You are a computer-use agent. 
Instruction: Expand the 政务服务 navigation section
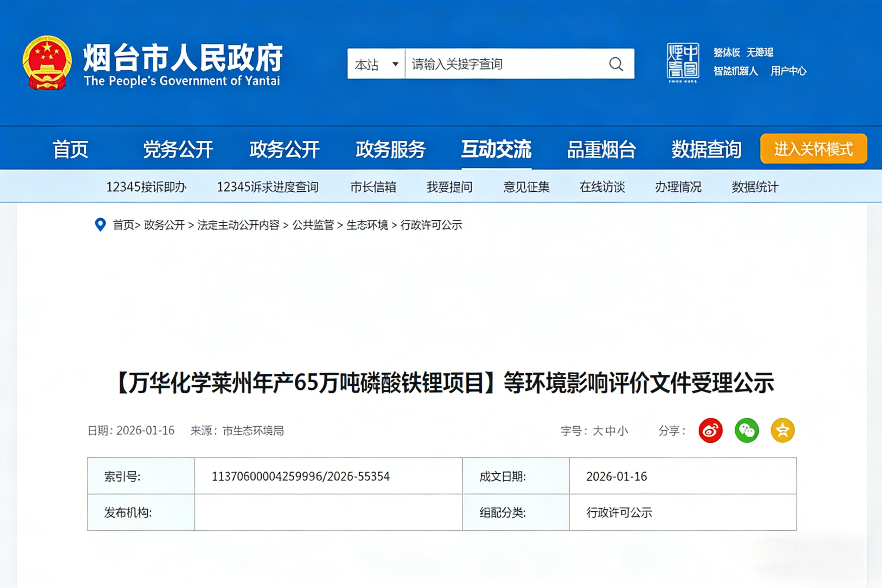[x=390, y=149]
